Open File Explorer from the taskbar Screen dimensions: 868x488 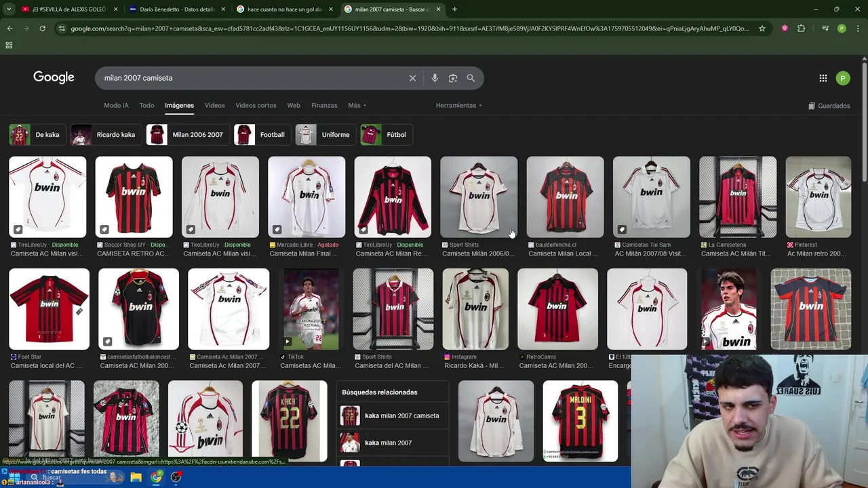click(x=136, y=477)
